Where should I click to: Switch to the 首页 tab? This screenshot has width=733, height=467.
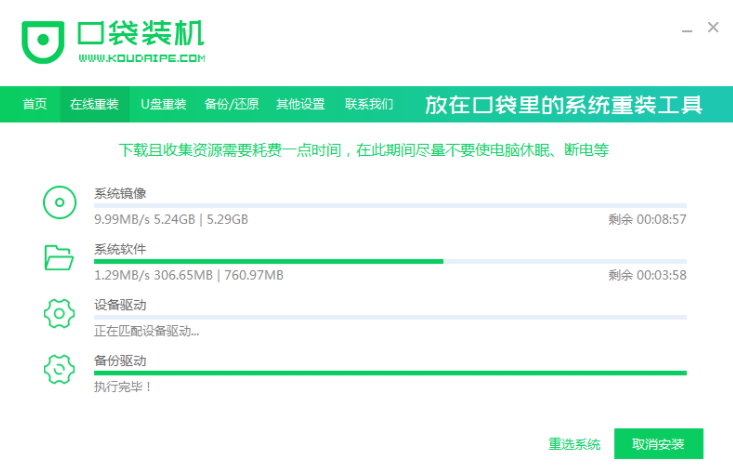[x=35, y=104]
